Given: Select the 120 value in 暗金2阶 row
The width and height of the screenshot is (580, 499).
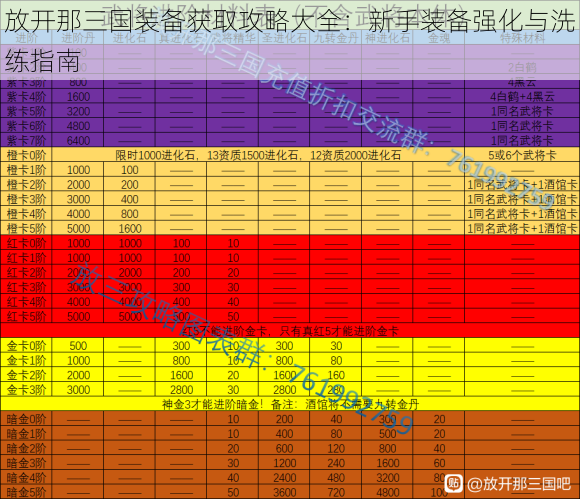Looking at the screenshot, I should click(x=336, y=448).
